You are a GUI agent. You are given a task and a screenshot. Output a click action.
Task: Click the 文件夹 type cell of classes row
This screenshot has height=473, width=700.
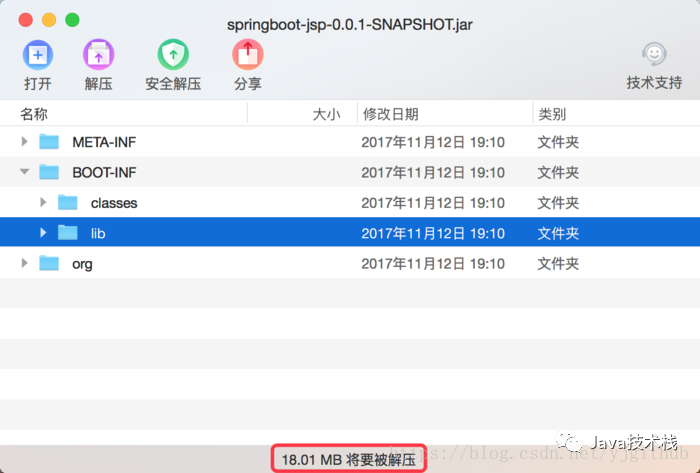pos(558,203)
